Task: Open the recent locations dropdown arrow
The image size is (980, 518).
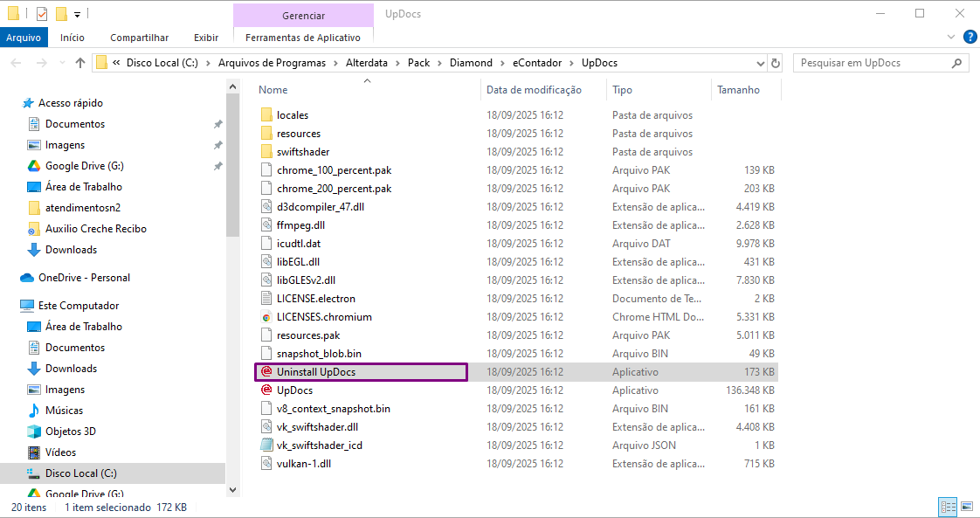Action: pyautogui.click(x=62, y=63)
